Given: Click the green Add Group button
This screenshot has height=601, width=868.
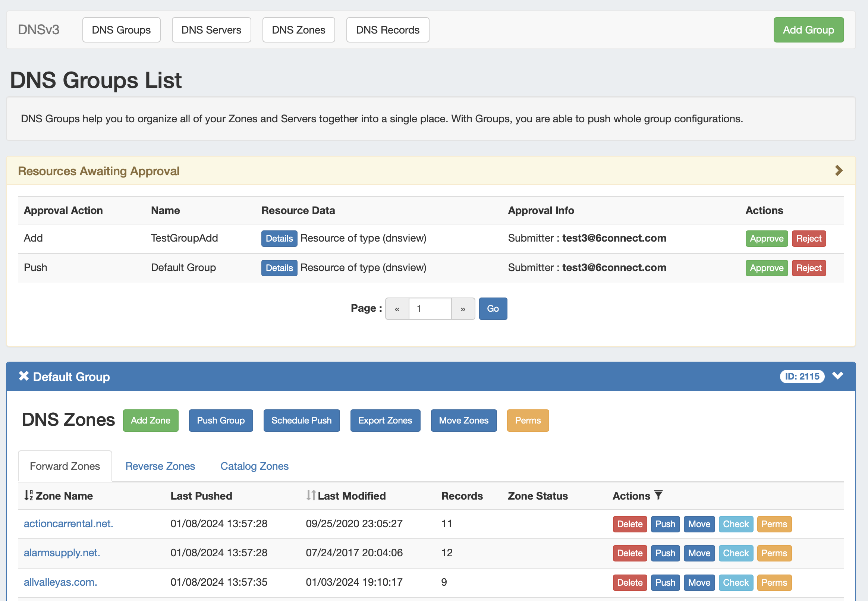Looking at the screenshot, I should pyautogui.click(x=808, y=30).
